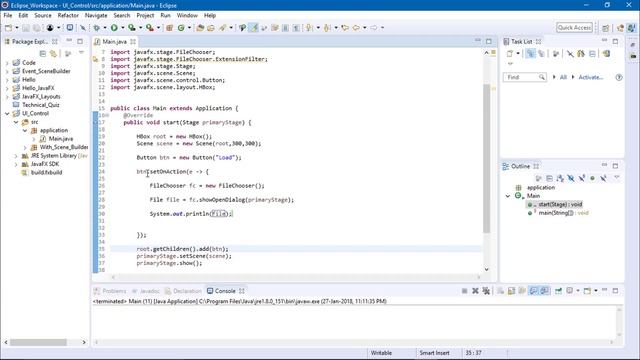640x360 pixels.
Task: Click the New Java Package icon
Action: (169, 28)
